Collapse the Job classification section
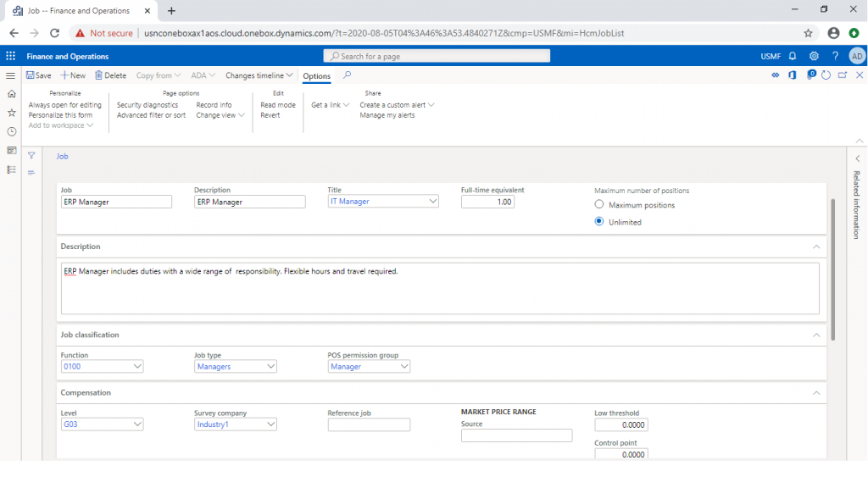 (x=816, y=335)
